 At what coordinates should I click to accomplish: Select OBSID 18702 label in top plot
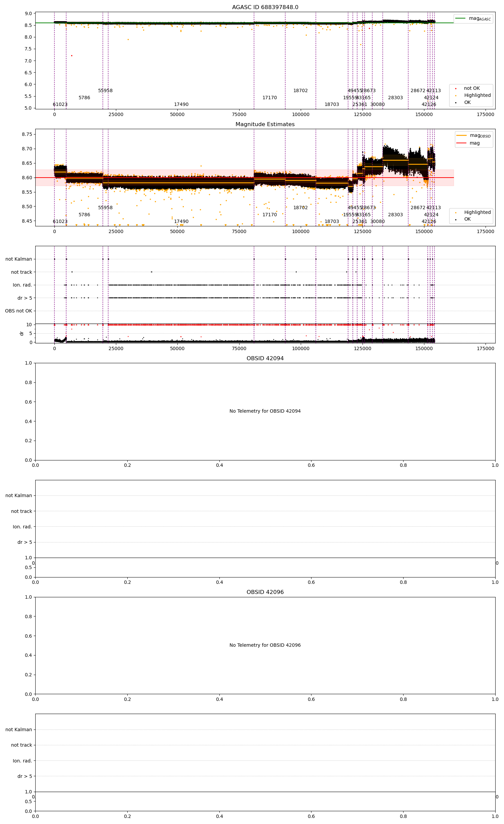tap(300, 91)
